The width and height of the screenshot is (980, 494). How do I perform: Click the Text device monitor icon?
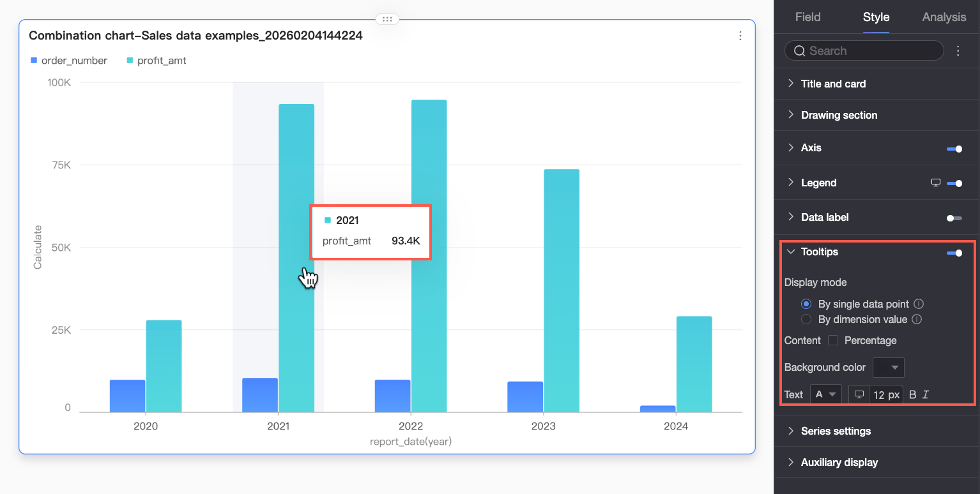tap(859, 394)
